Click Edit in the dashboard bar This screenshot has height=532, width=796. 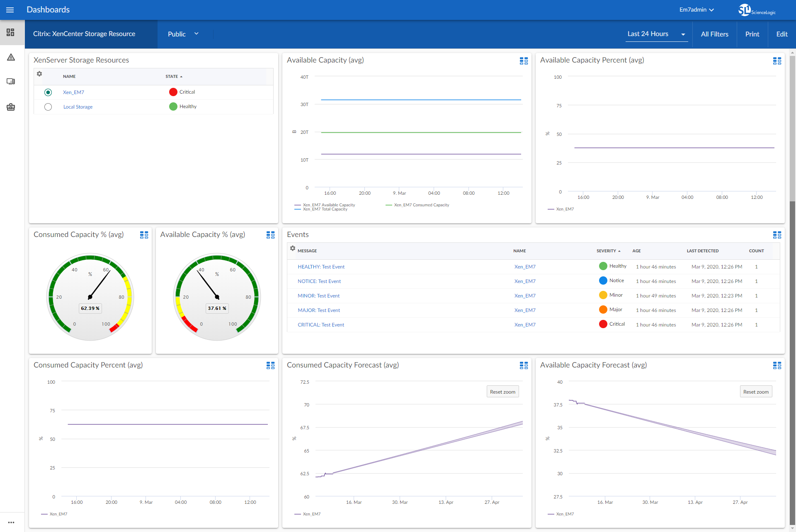(782, 34)
